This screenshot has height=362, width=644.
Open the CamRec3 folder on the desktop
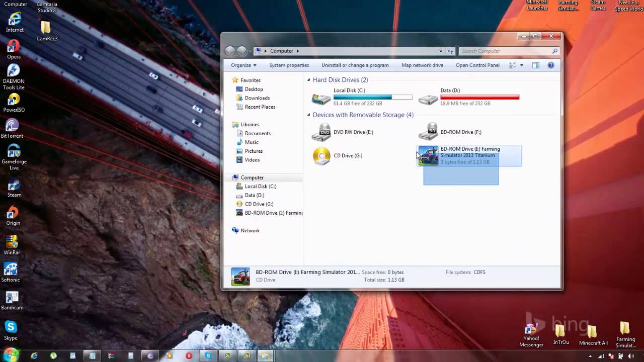pos(47,31)
